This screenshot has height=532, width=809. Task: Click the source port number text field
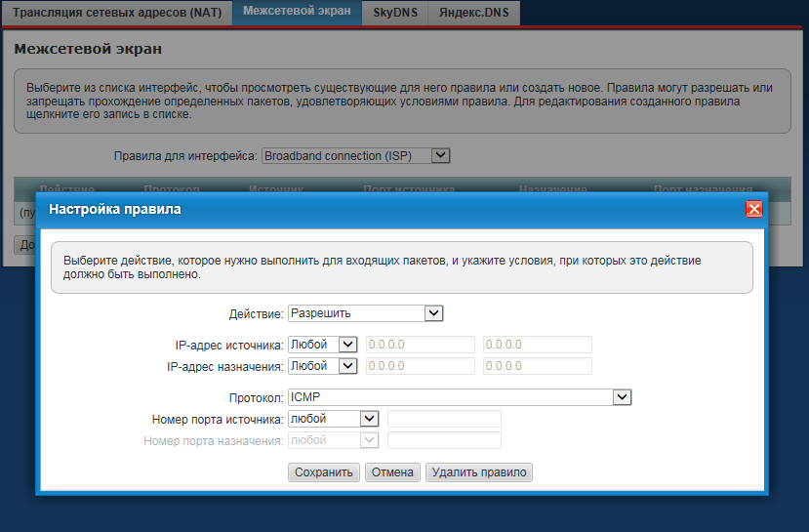pyautogui.click(x=444, y=419)
